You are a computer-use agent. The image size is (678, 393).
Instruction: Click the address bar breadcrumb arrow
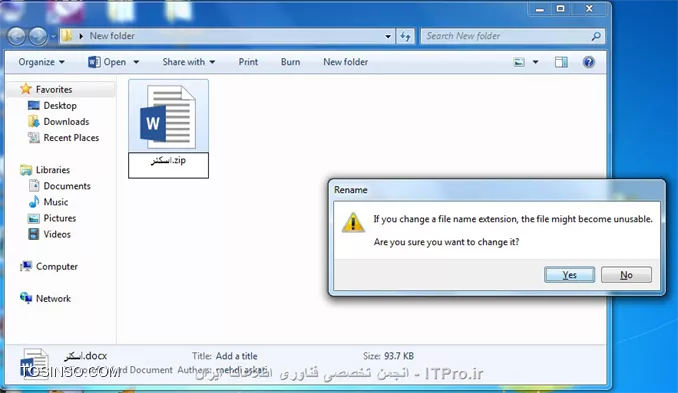pyautogui.click(x=81, y=36)
